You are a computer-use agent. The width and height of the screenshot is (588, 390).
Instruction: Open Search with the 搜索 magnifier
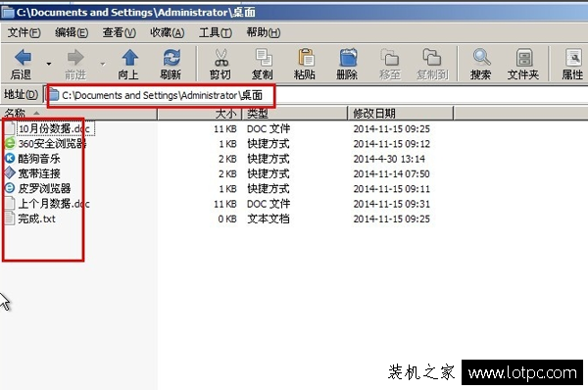[481, 58]
